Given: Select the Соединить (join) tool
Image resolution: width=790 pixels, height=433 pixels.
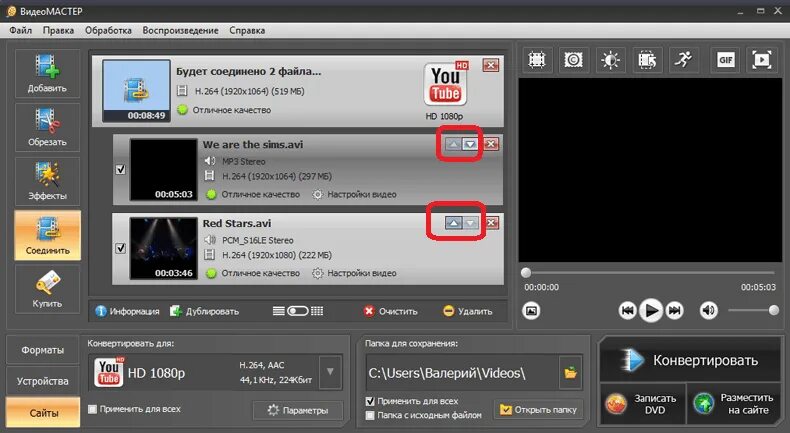Looking at the screenshot, I should pos(47,235).
